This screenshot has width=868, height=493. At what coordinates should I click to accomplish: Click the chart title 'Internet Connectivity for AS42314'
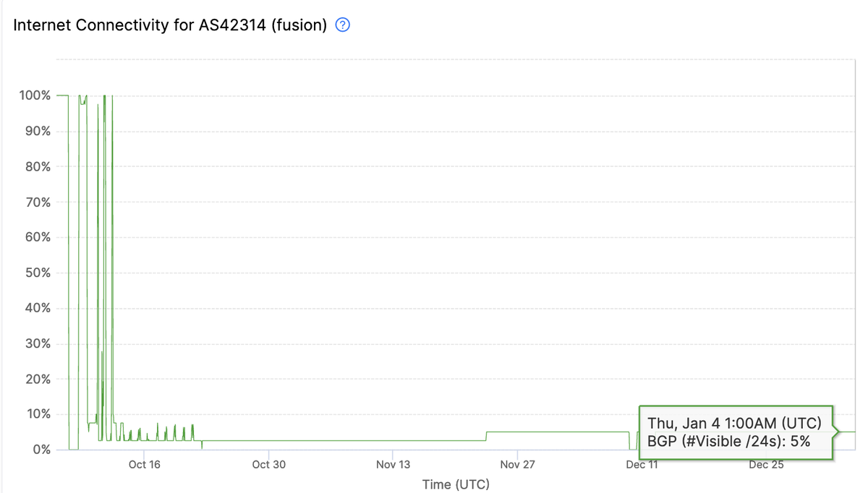point(171,25)
